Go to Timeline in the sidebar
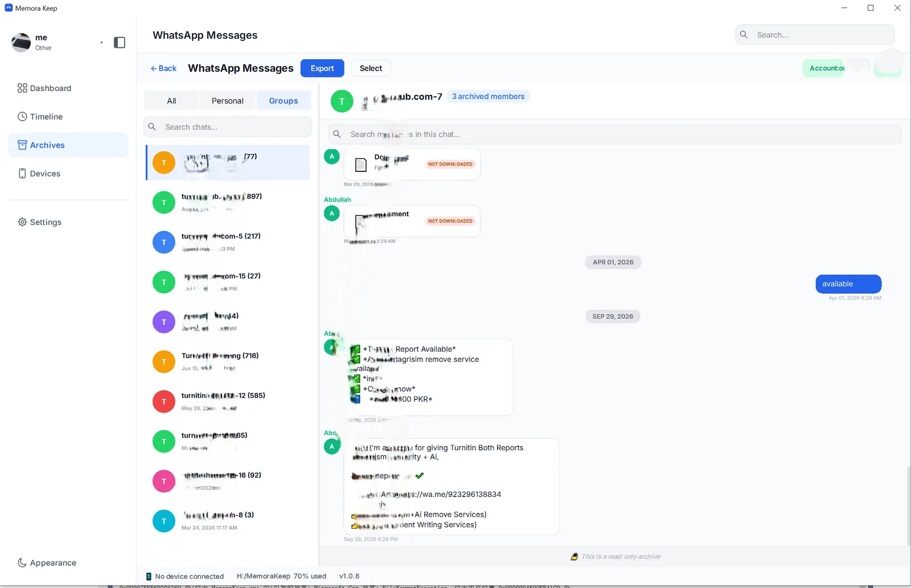The height and width of the screenshot is (588, 911). coord(68,117)
